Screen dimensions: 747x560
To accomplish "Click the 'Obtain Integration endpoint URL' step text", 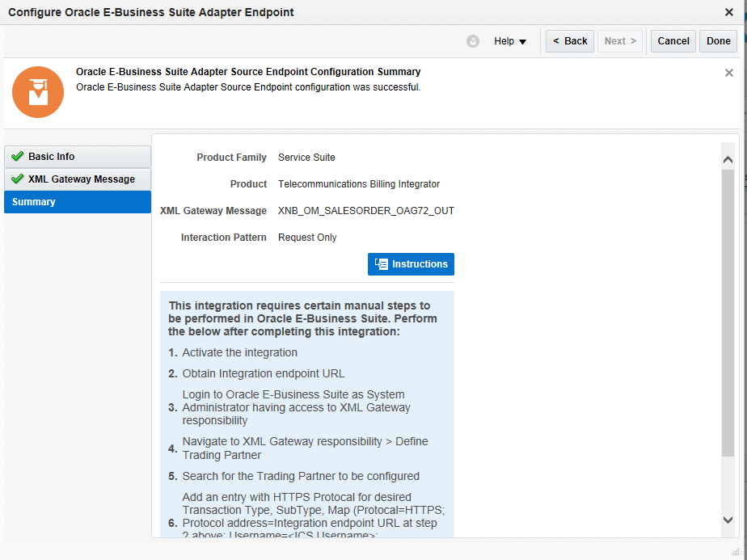I will click(264, 373).
